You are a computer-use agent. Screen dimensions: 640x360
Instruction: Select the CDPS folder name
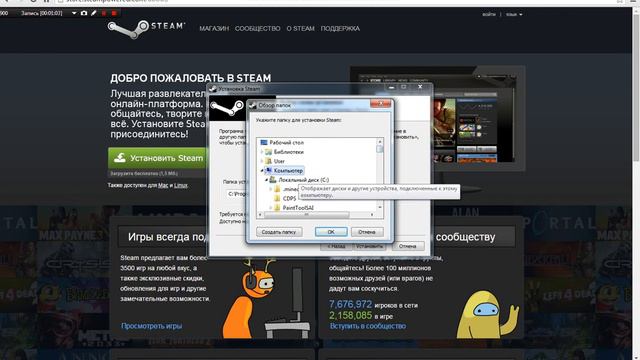click(289, 198)
